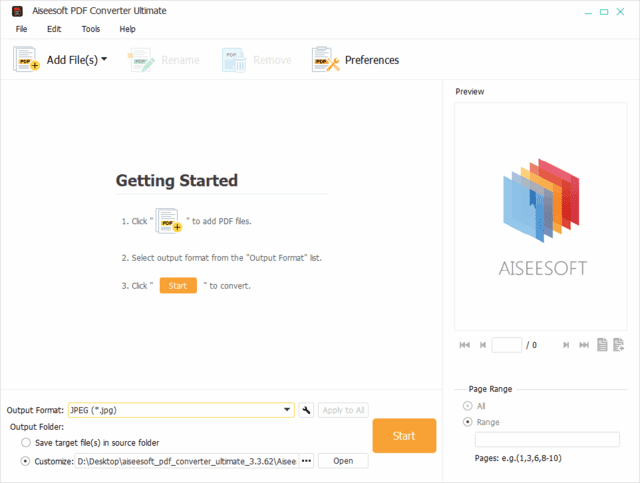
Task: Select Save target file(s) in source folder
Action: point(26,443)
